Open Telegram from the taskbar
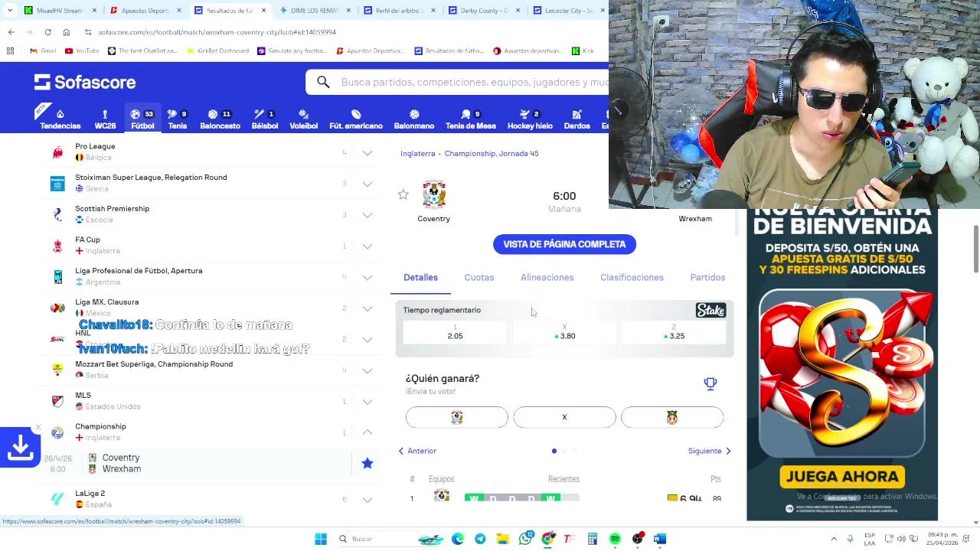This screenshot has width=980, height=551. coord(480,539)
